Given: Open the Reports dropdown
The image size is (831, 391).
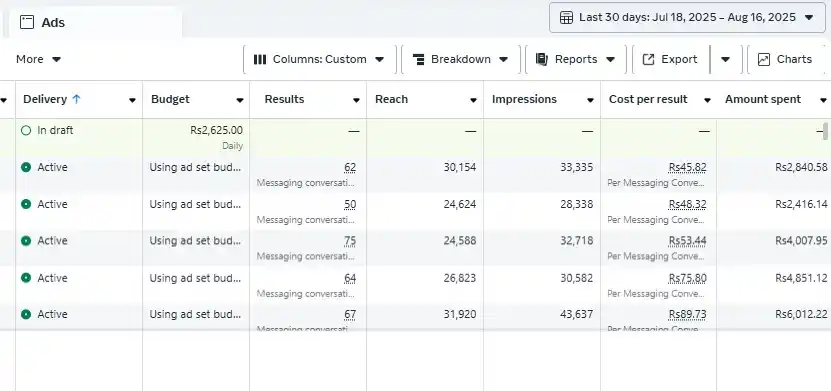Looking at the screenshot, I should click(576, 59).
